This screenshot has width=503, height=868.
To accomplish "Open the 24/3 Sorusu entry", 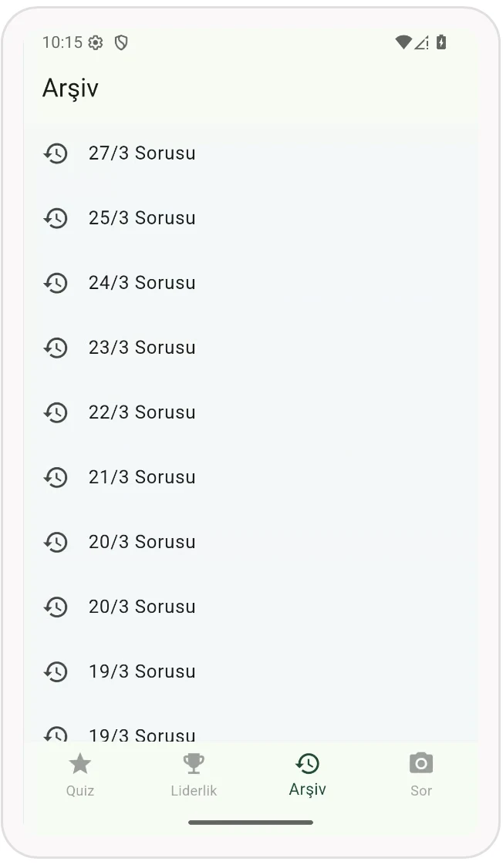I will click(x=251, y=283).
